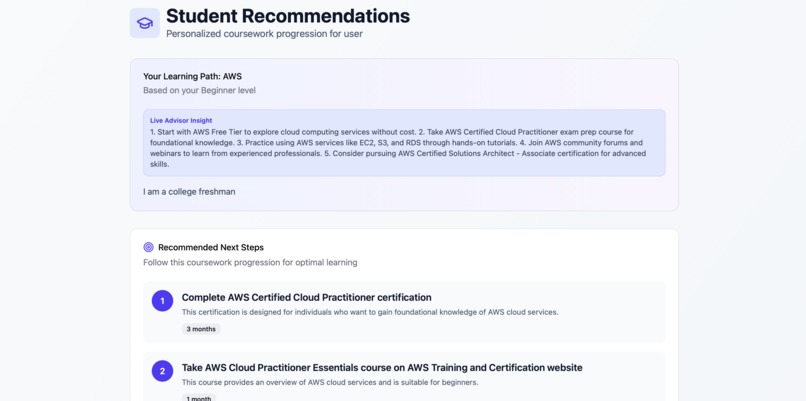
Task: Click 'Follow this coursework progression' description
Action: tap(250, 263)
